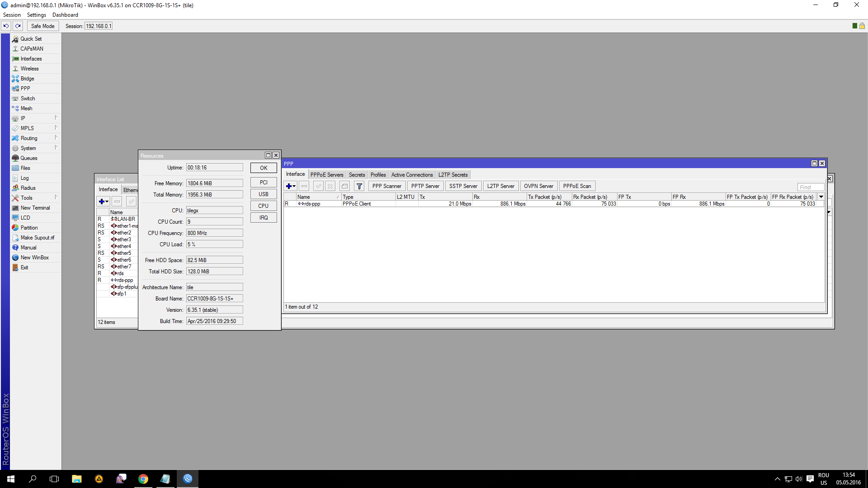Open PPP Scanner
The image size is (868, 488).
(387, 186)
